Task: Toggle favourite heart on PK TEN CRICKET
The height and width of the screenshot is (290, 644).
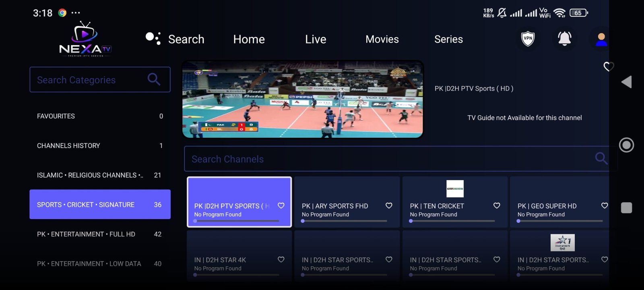Action: point(497,205)
